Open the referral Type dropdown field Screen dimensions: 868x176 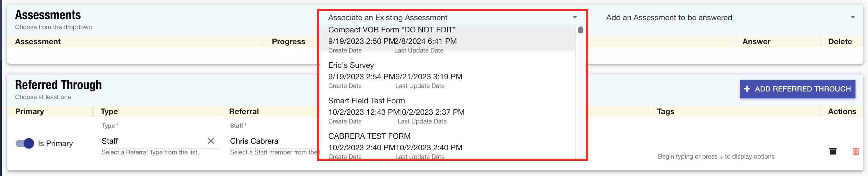tap(153, 141)
